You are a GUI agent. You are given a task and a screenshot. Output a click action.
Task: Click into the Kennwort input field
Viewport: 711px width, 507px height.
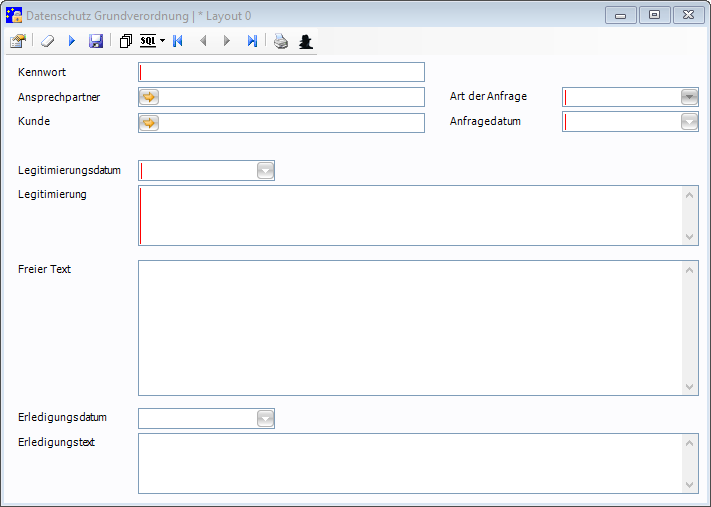[x=282, y=72]
